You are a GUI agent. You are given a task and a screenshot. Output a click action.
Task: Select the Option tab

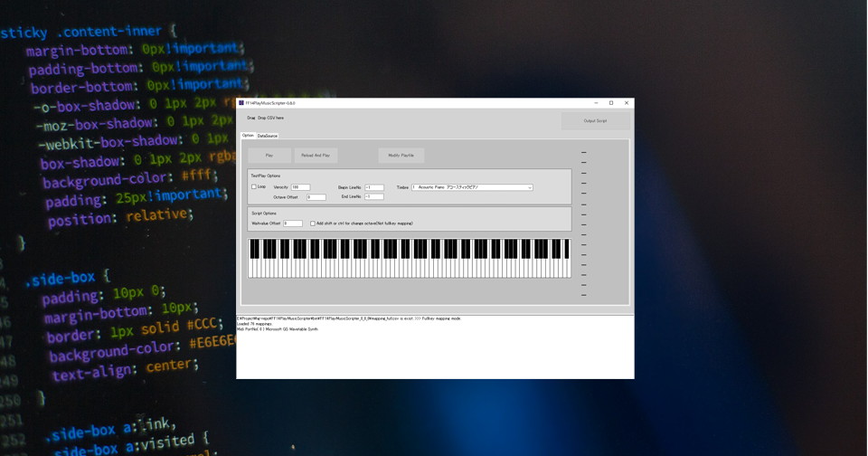point(248,136)
